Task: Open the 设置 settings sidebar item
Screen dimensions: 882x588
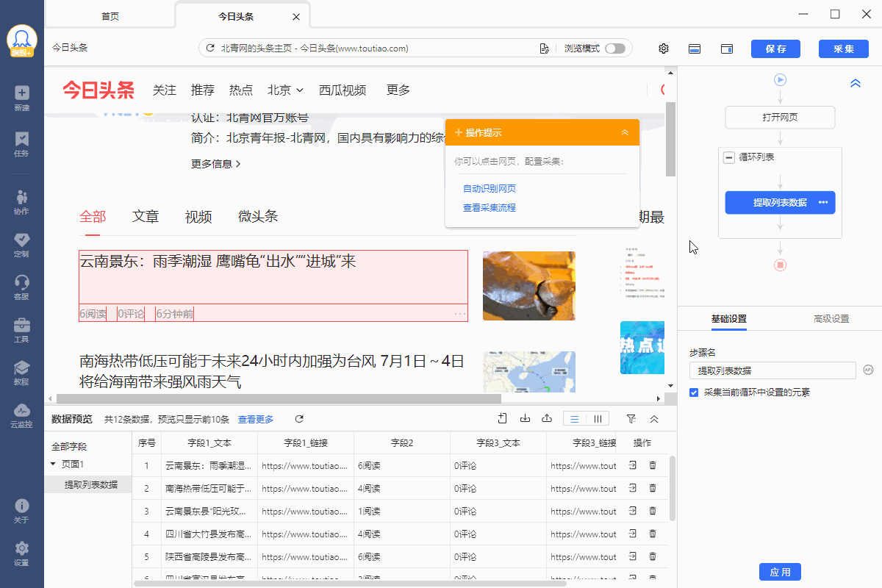Action: point(21,553)
